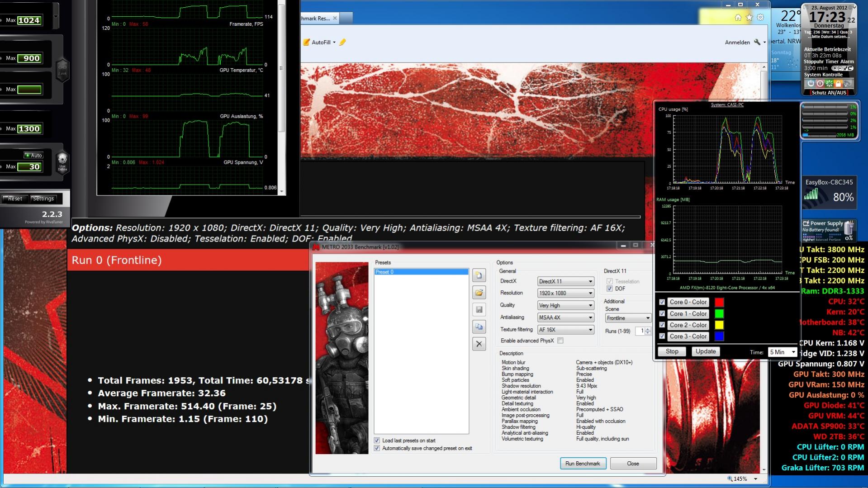The height and width of the screenshot is (488, 868).
Task: Open the browser zoom level dropdown arrow
Action: 755,479
